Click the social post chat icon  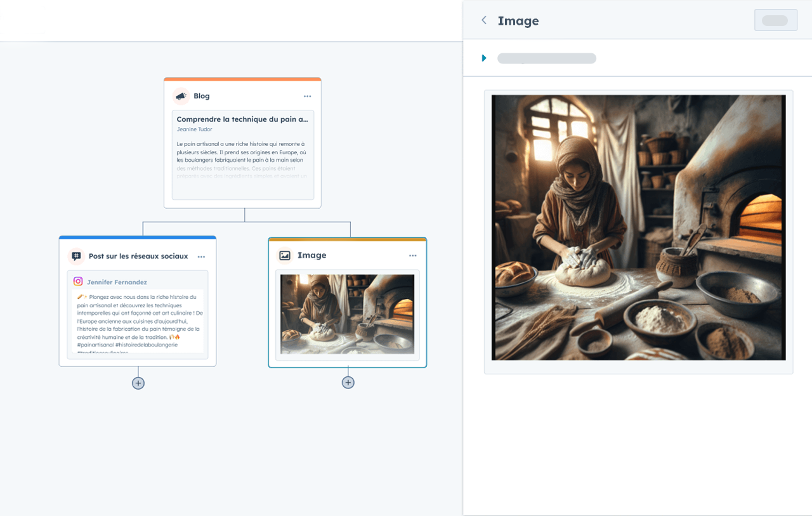pyautogui.click(x=76, y=256)
